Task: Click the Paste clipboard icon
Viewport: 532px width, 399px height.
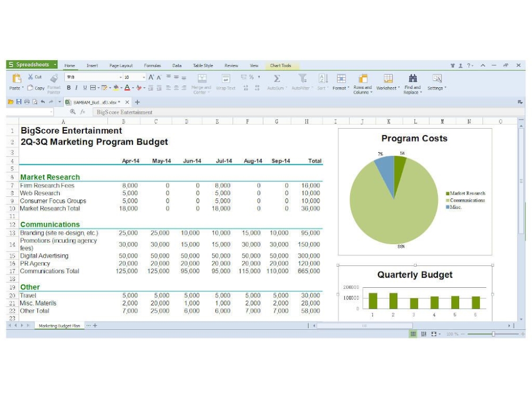Action: coord(16,79)
